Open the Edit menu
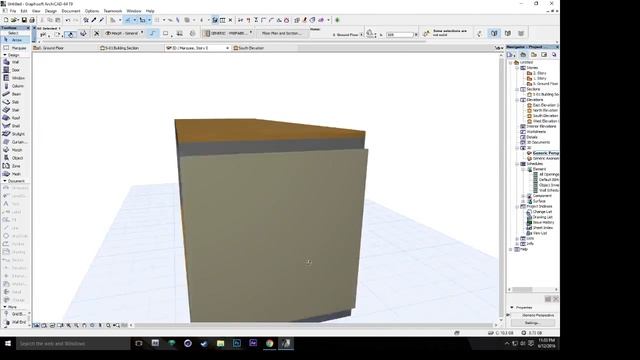Screen dimensions: 640x360 coord(24,11)
